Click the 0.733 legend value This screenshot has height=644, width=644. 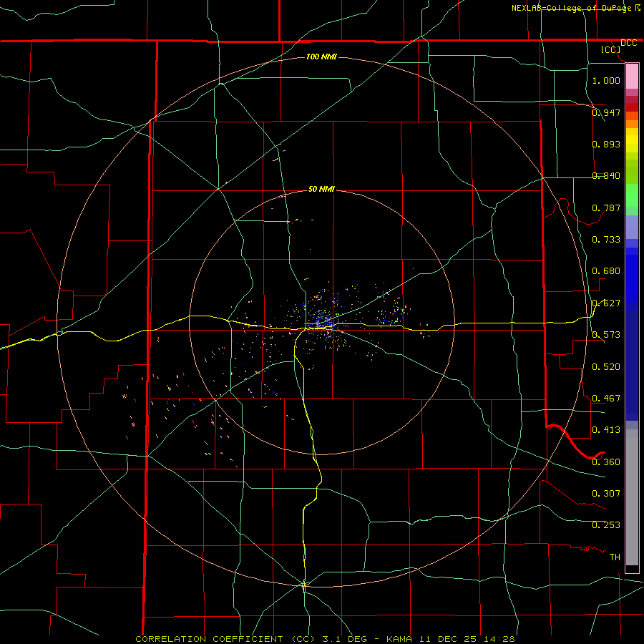(606, 240)
